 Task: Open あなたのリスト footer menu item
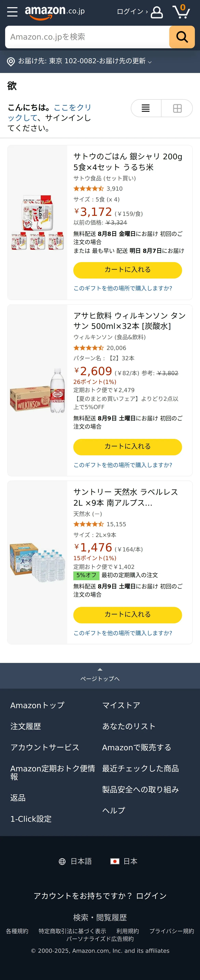(129, 726)
